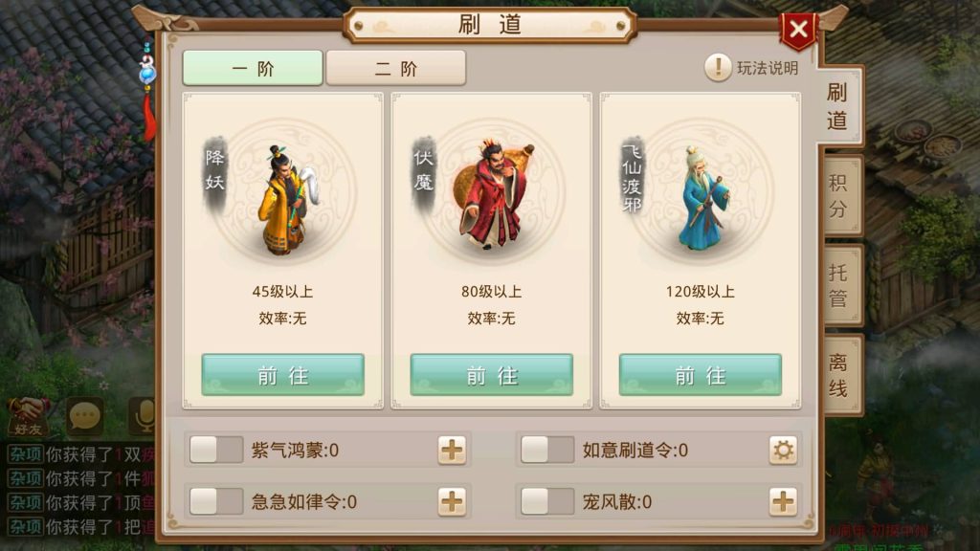Add 宠风散 with the plus icon
This screenshot has height=551, width=980.
click(783, 501)
